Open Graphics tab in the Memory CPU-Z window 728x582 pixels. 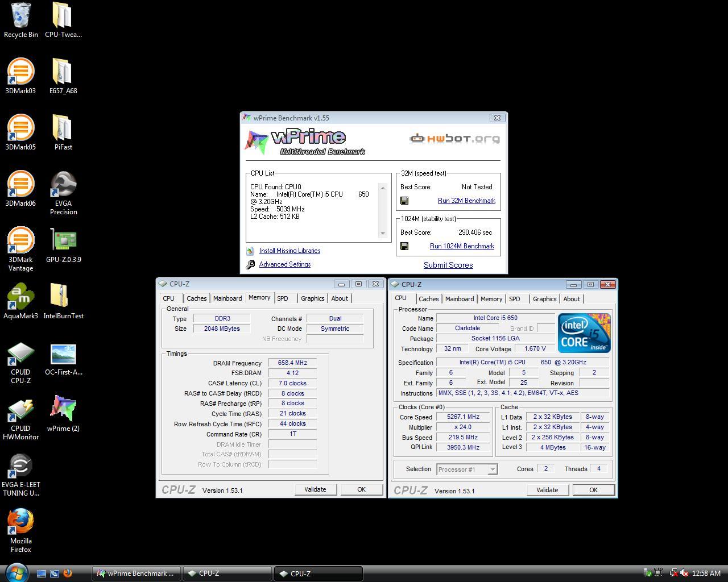[x=313, y=298]
